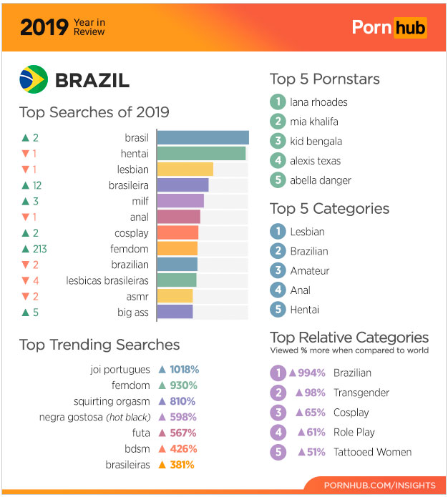Click the 2019 Year in Review title
448x497 pixels.
(x=62, y=27)
